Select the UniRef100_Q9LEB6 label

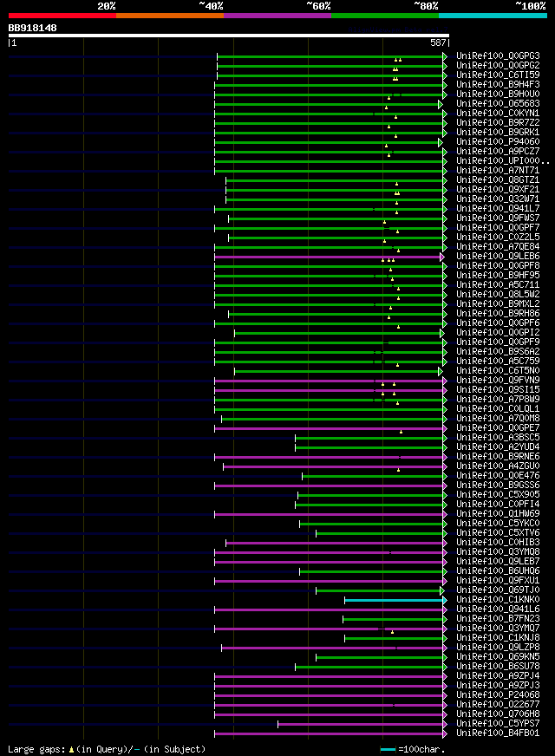(498, 257)
